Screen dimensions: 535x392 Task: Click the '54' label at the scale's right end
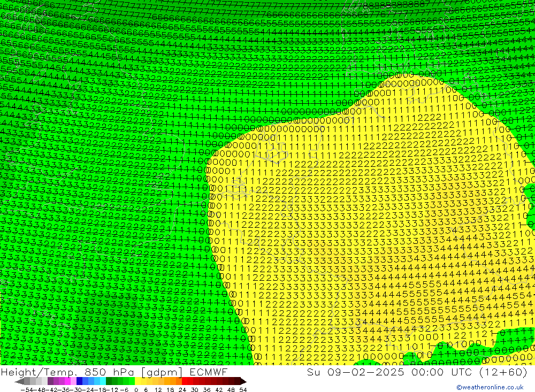point(243,390)
